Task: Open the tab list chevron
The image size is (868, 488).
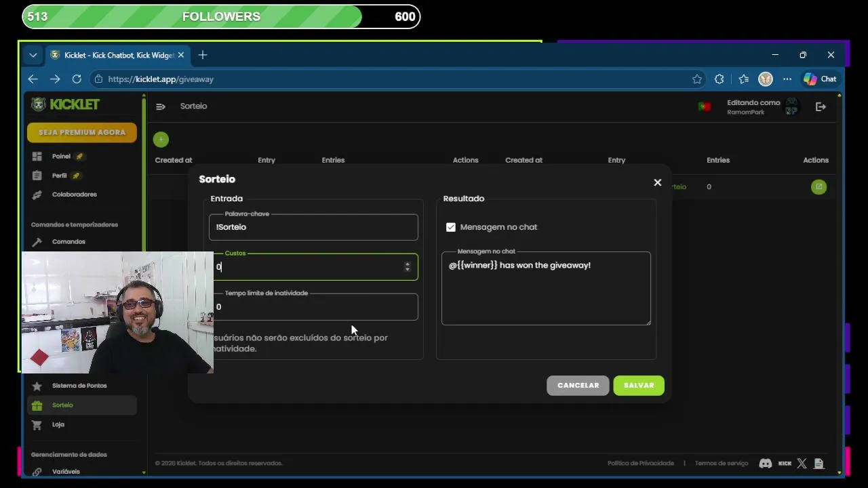Action: point(33,55)
